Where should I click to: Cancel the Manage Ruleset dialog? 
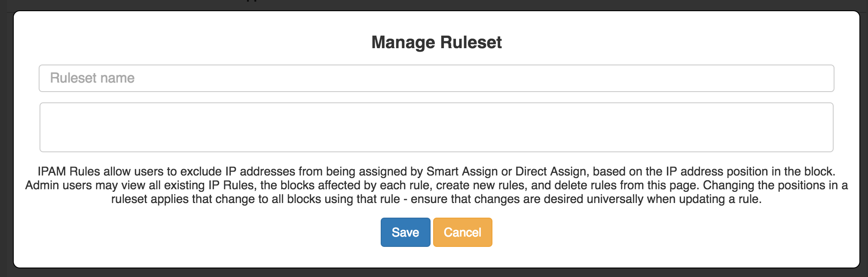(462, 232)
